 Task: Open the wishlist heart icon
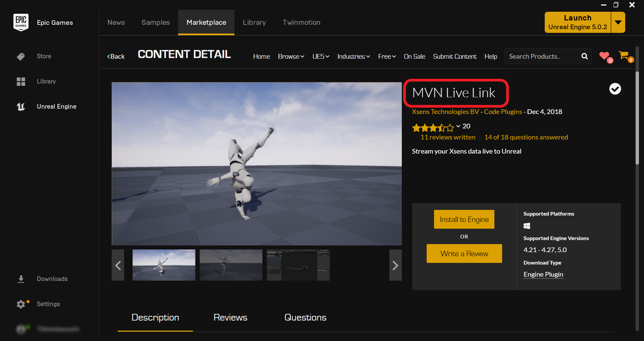(x=605, y=56)
